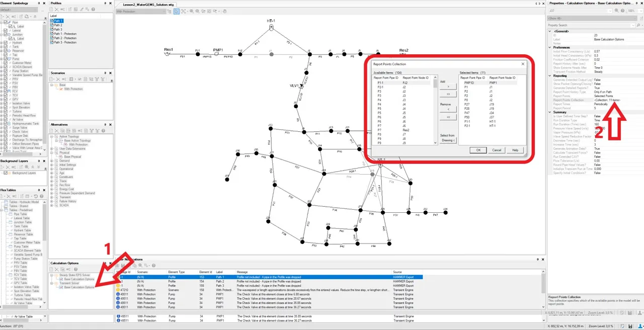This screenshot has width=644, height=330.
Task: Expand the Physical alternatives tree node
Action: [52, 153]
